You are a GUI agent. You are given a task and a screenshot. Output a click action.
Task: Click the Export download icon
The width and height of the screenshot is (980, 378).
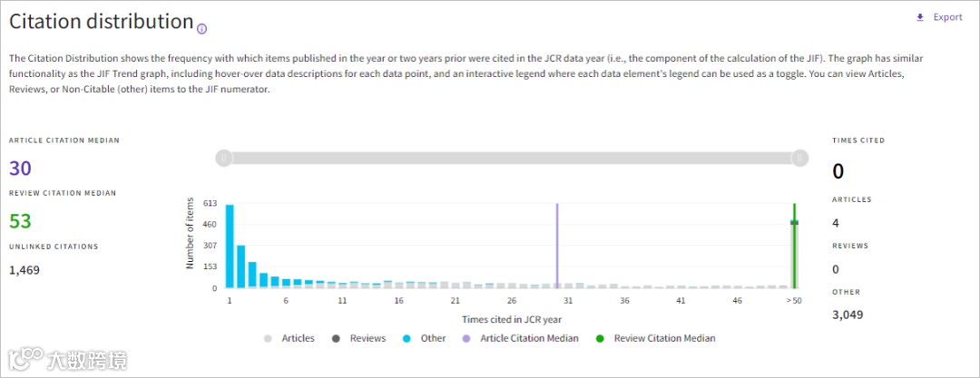pos(920,17)
